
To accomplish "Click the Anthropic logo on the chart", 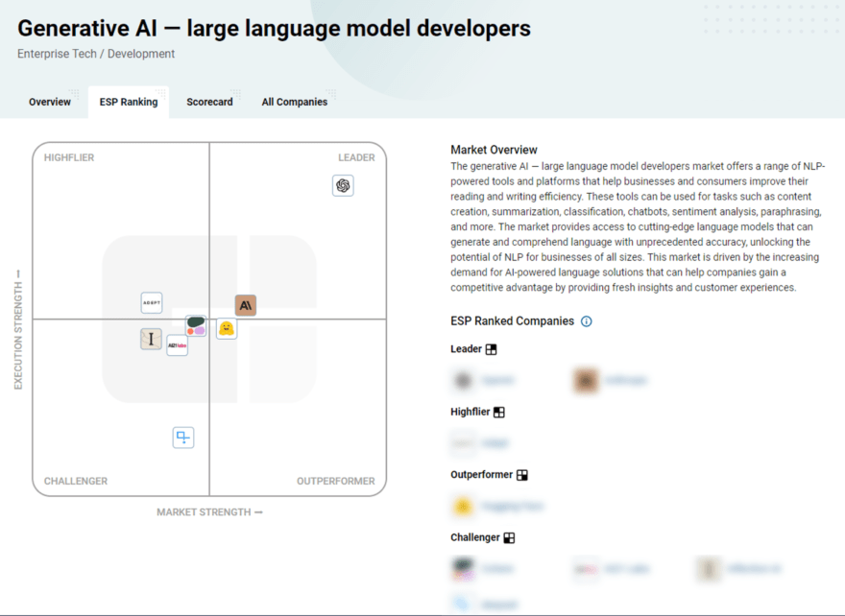I will [246, 305].
